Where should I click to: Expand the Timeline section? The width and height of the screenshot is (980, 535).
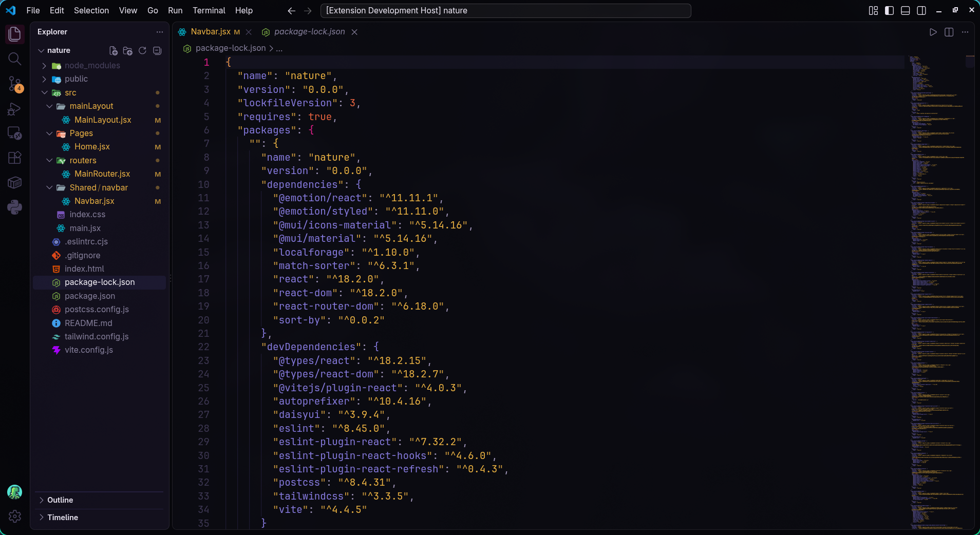[100, 518]
